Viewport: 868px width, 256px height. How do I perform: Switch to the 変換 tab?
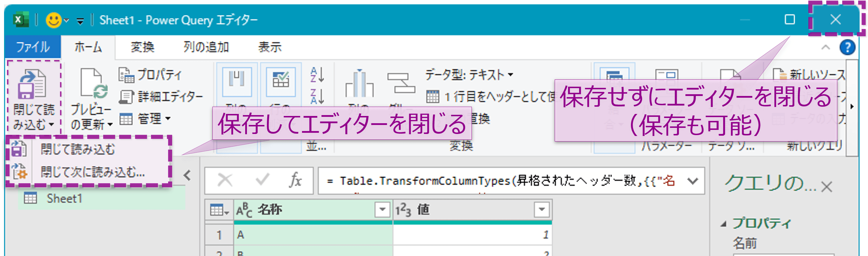point(143,47)
